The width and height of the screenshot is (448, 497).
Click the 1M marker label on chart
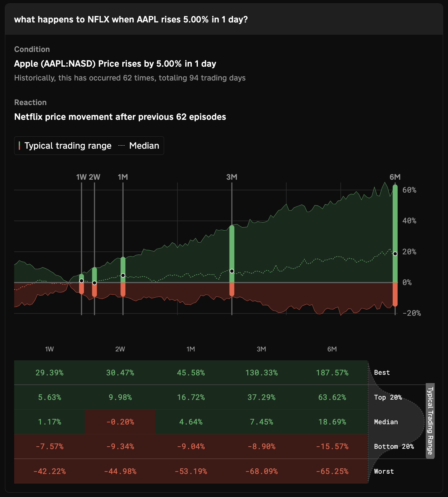123,177
